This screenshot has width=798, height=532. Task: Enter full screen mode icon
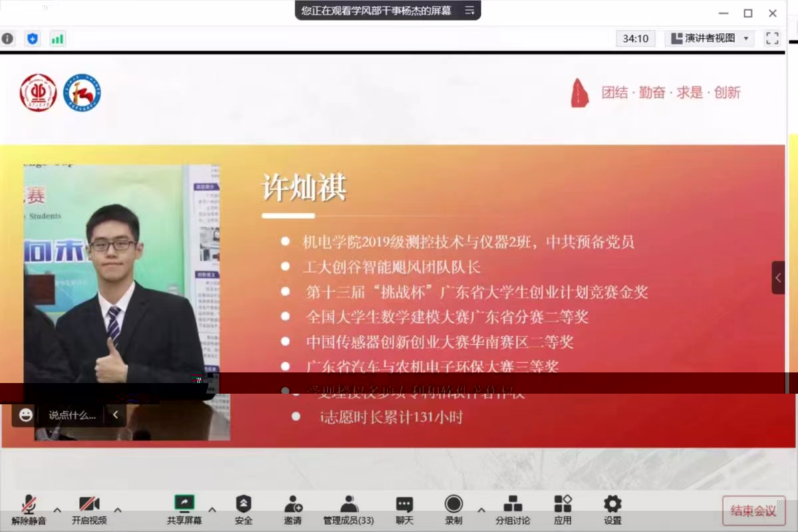[772, 39]
